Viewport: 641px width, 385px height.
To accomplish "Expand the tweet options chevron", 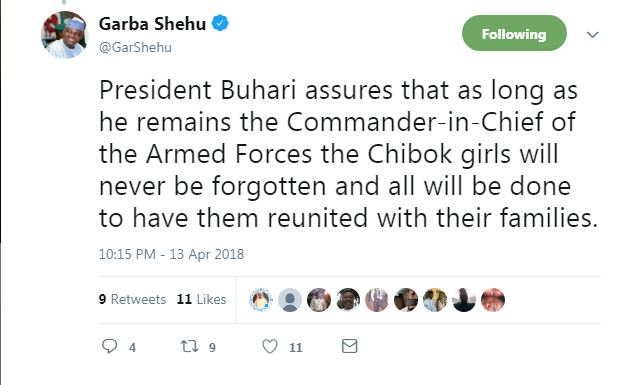I will tap(593, 35).
